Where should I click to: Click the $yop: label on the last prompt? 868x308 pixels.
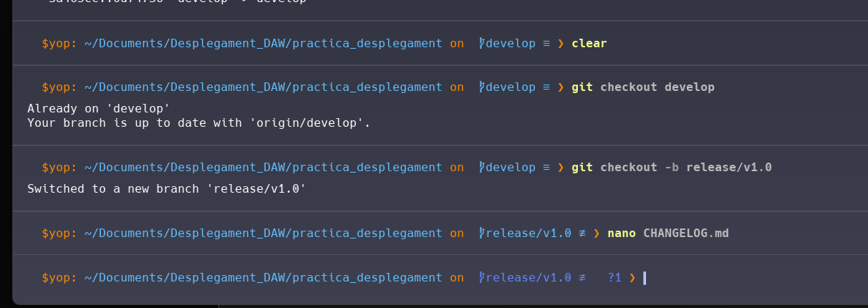click(59, 277)
